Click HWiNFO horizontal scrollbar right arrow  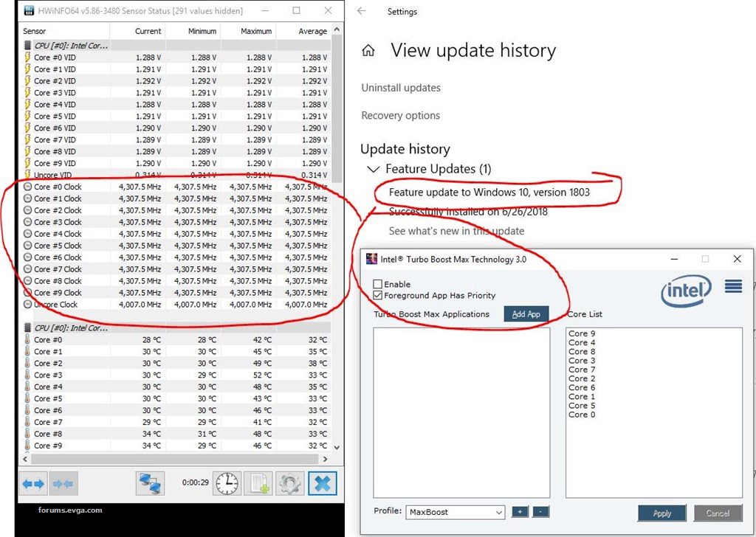click(x=325, y=459)
